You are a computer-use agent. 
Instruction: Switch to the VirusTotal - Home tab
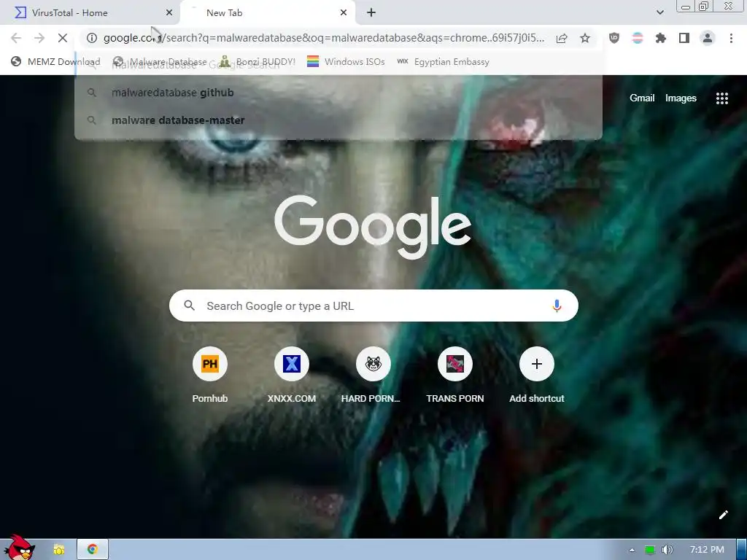[x=90, y=13]
